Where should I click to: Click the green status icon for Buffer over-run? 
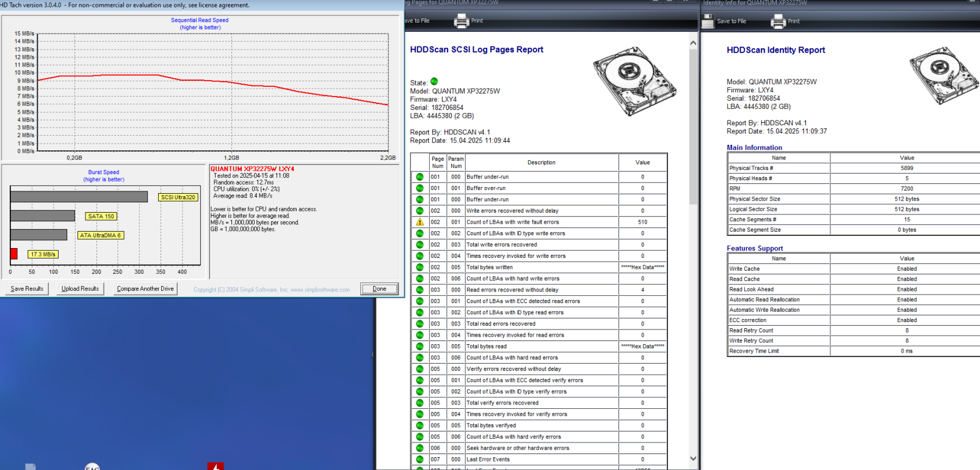pyautogui.click(x=419, y=188)
